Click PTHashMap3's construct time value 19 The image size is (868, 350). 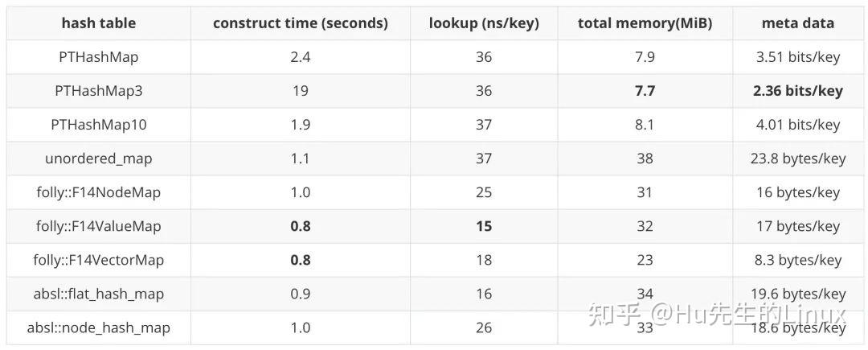[x=300, y=91]
